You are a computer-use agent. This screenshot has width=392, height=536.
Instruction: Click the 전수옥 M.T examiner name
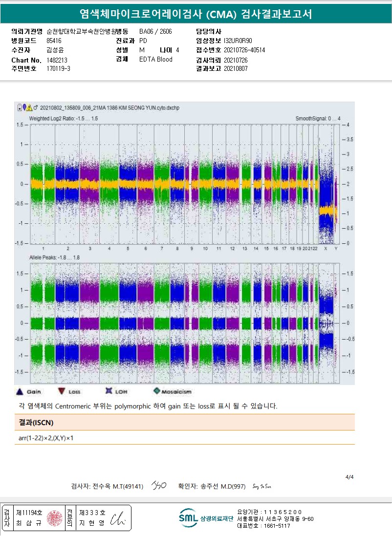(x=107, y=486)
